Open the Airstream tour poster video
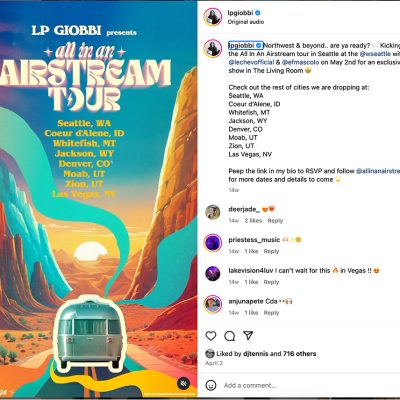The height and width of the screenshot is (400, 400). tap(99, 200)
